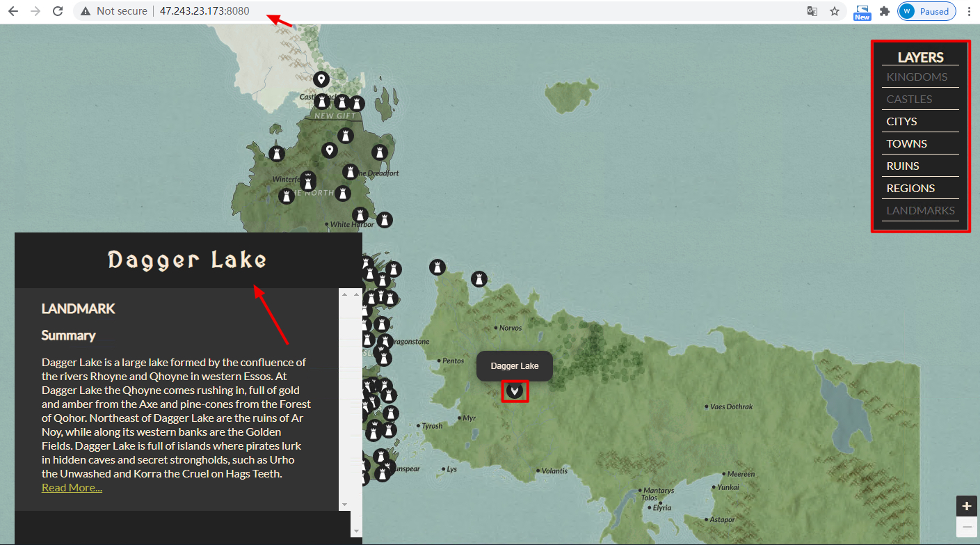Click the Summary heading

click(68, 335)
